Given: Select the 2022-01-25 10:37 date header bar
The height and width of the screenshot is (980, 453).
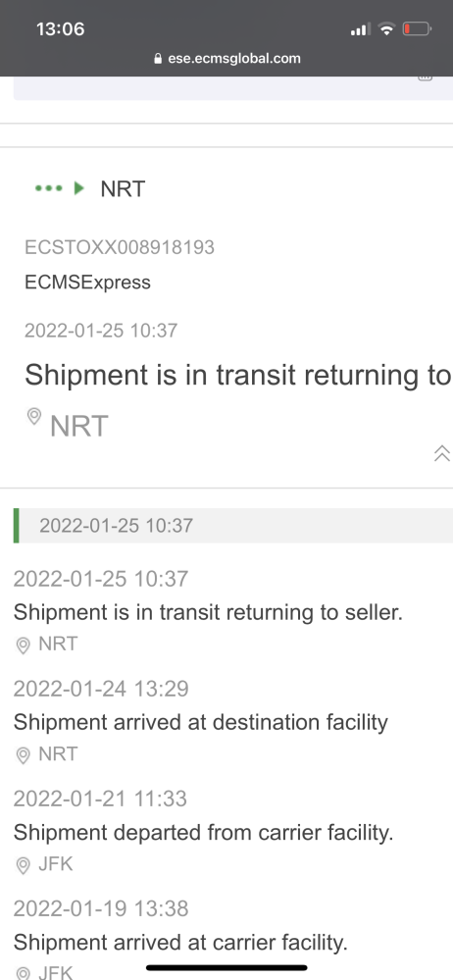Looking at the screenshot, I should point(233,526).
